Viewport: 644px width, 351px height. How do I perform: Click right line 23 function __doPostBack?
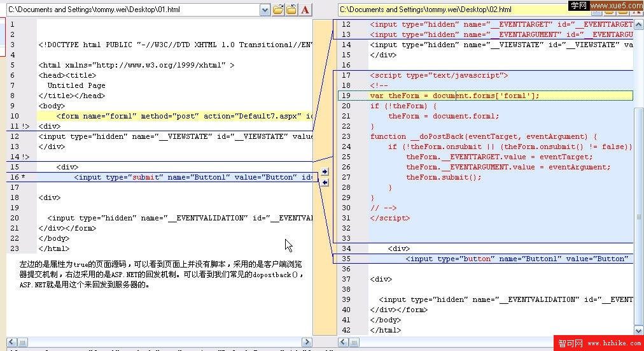pyautogui.click(x=484, y=136)
